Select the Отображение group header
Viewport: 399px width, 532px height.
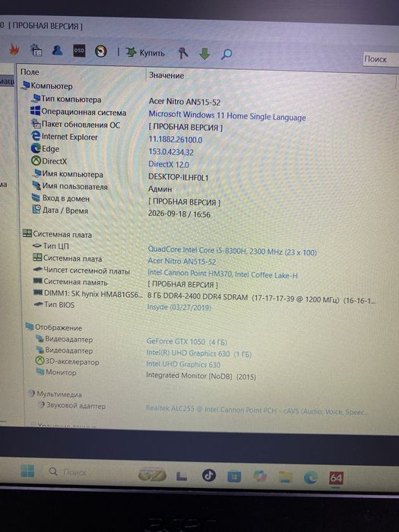[x=54, y=327]
